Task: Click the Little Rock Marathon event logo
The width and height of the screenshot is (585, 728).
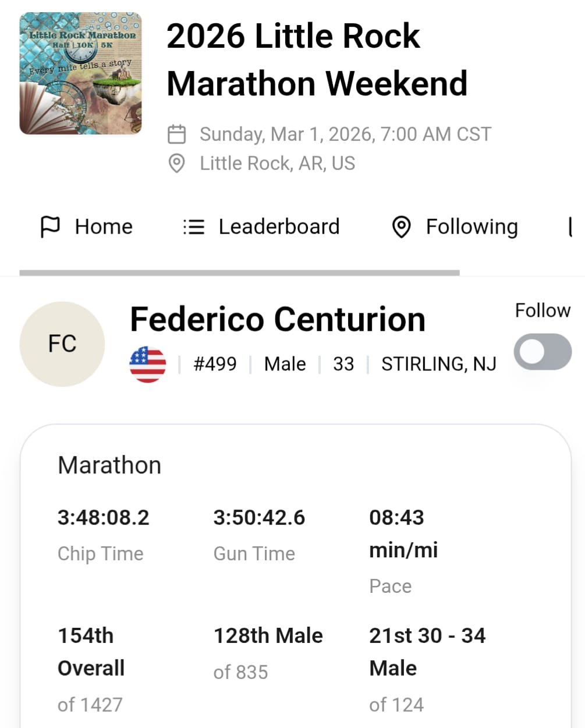Action: click(80, 73)
